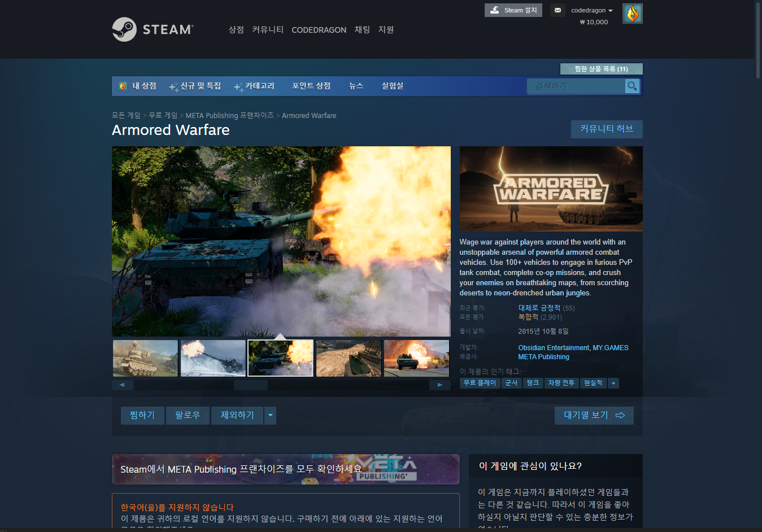Screen dimensions: 762x532
Task: Open 실험실 tab in store bar
Action: pyautogui.click(x=393, y=86)
